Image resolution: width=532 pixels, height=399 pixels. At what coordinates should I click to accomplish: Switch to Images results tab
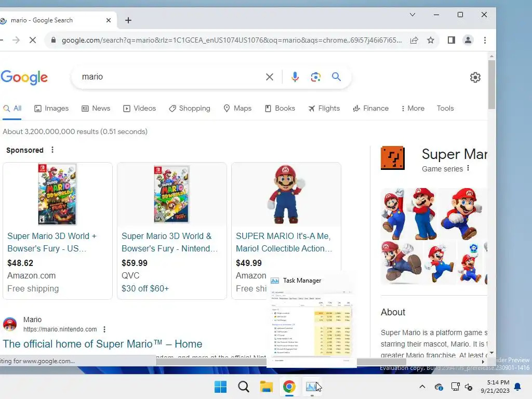[51, 108]
